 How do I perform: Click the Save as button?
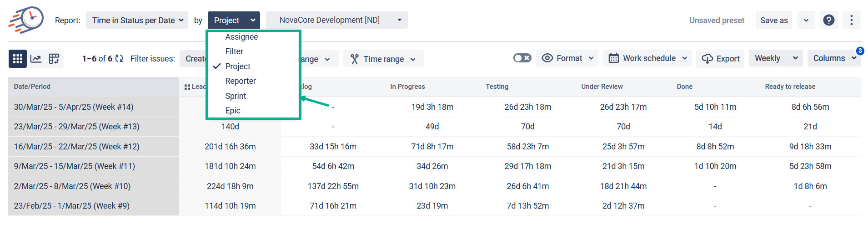point(774,20)
